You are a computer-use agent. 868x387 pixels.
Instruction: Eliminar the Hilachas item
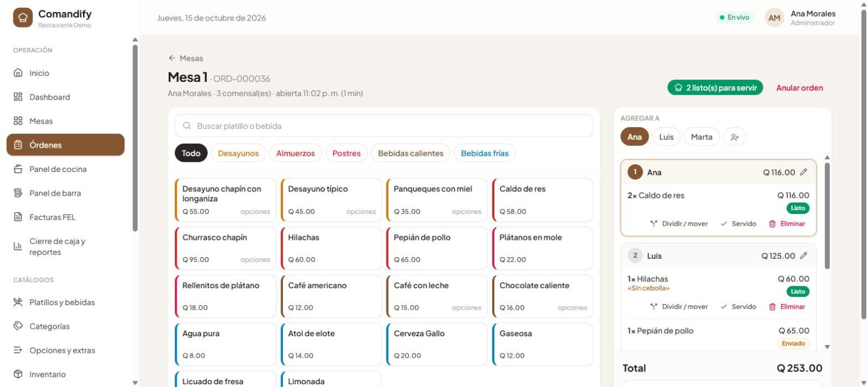click(x=787, y=307)
